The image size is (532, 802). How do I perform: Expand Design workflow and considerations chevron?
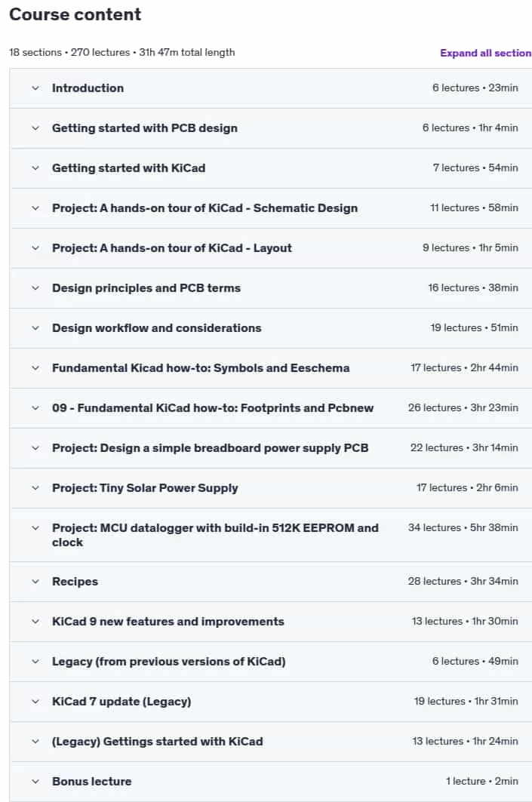(x=35, y=328)
